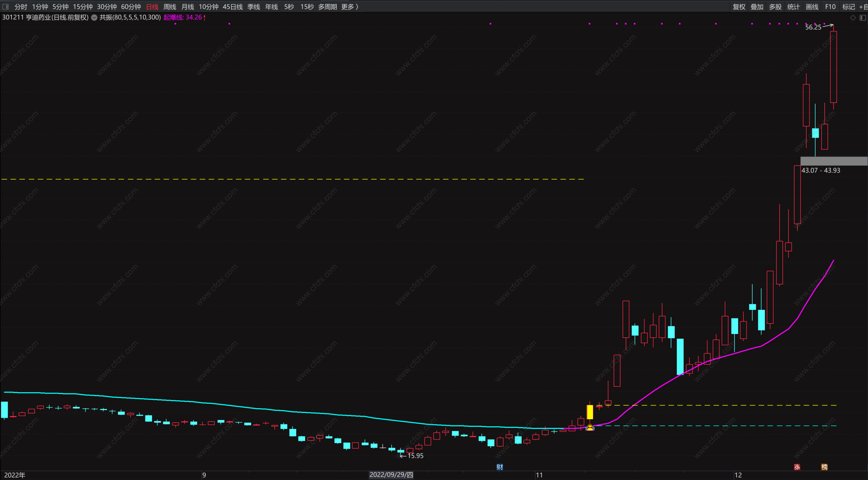
Task: Click the diamond marker icon at top right
Action: click(853, 18)
